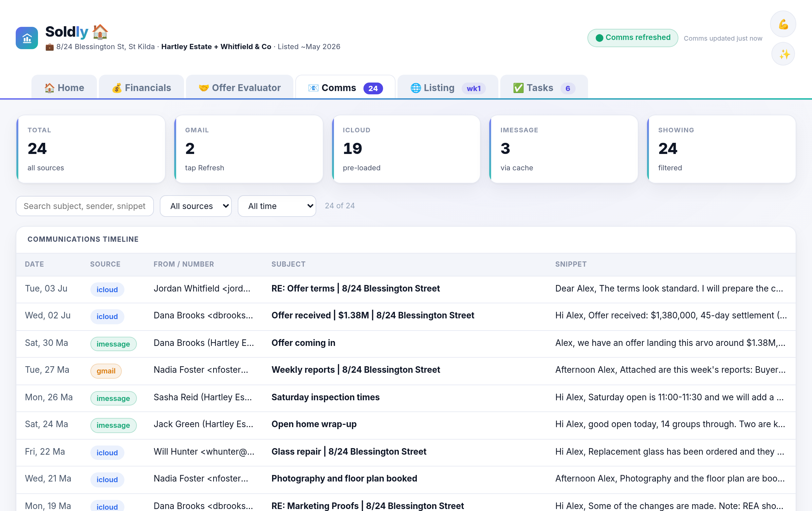Click the '24 of 24' count text
The width and height of the screenshot is (812, 511).
[x=340, y=206]
